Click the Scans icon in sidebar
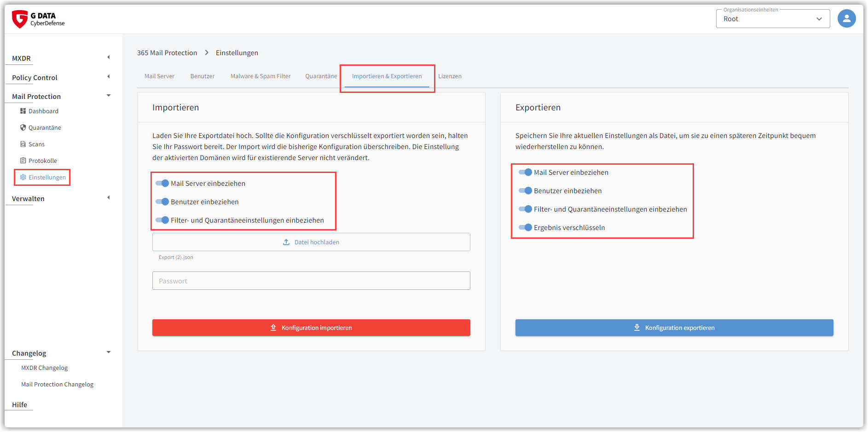Image resolution: width=868 pixels, height=432 pixels. click(23, 144)
